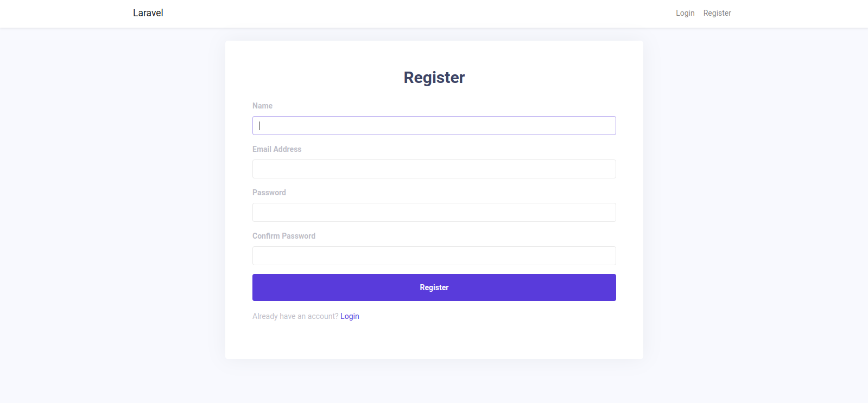
Task: Click the Name field label
Action: point(262,106)
